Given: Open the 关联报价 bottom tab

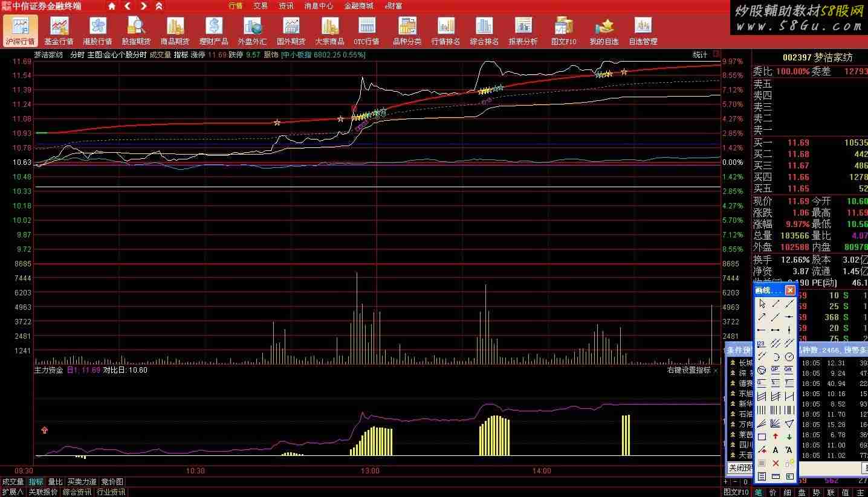Looking at the screenshot, I should tap(43, 492).
